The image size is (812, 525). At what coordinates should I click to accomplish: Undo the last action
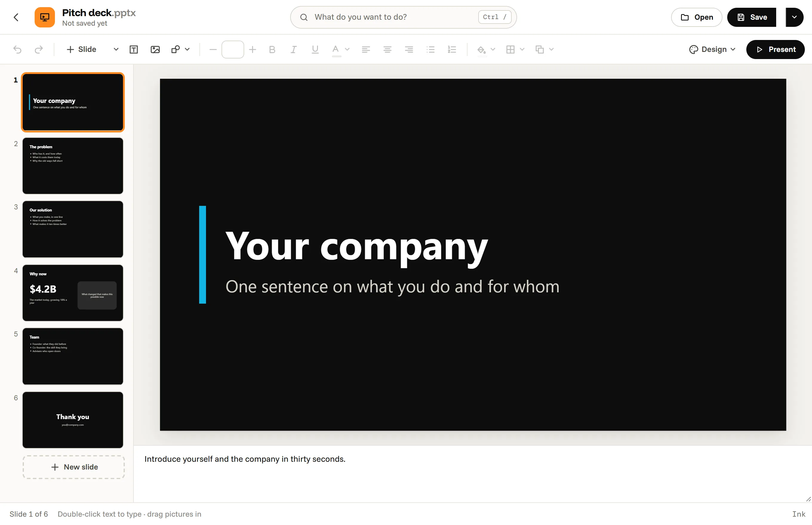(x=17, y=50)
